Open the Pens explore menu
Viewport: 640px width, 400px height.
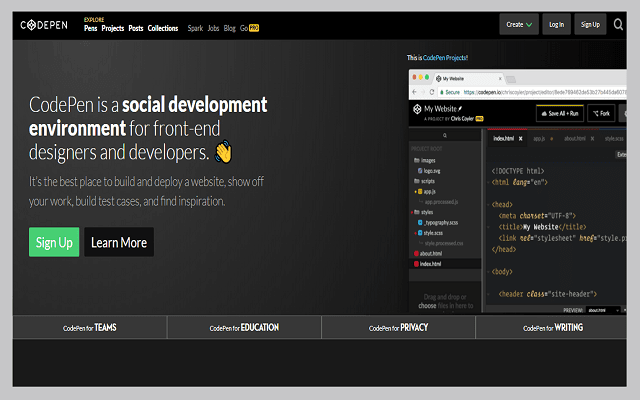tap(98, 29)
